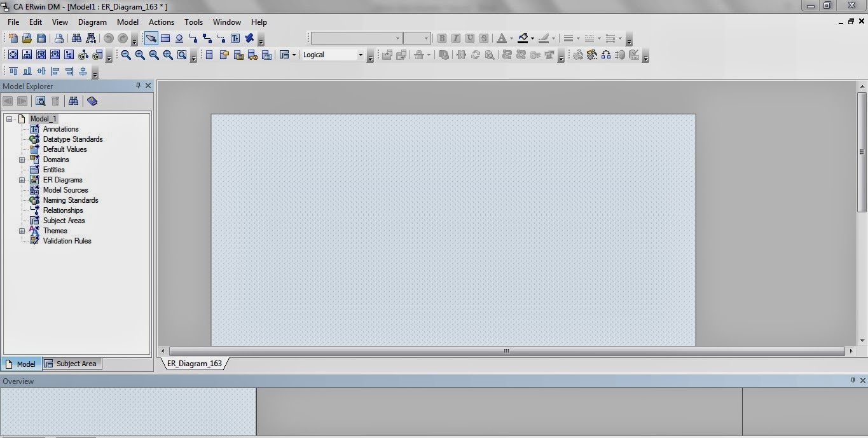
Task: Open the fill color dropdown arrow
Action: click(x=532, y=39)
